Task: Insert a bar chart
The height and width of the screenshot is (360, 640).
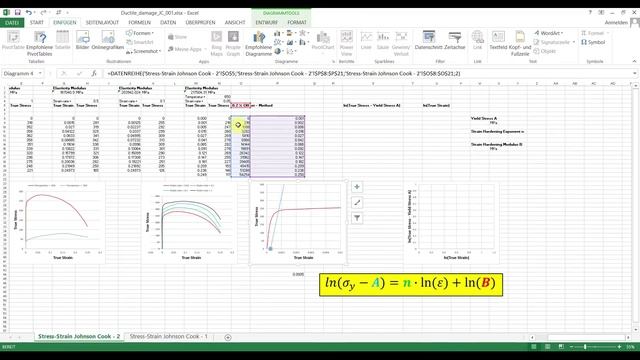Action: tap(290, 33)
